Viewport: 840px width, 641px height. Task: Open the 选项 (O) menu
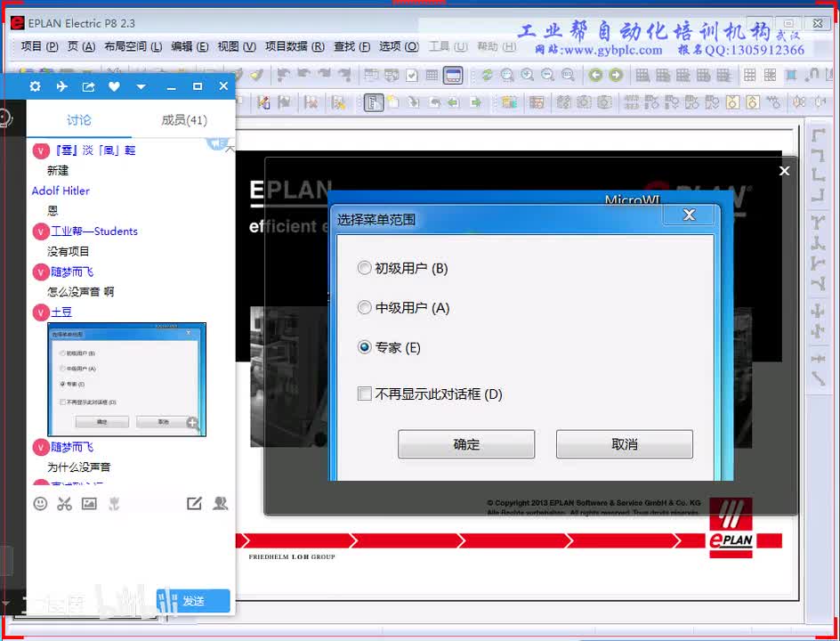pyautogui.click(x=399, y=46)
